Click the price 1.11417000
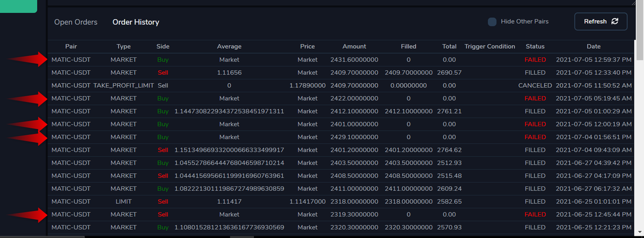 [x=308, y=201]
